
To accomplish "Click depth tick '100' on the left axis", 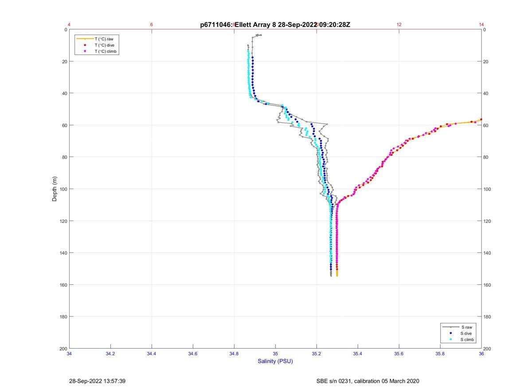I will click(63, 189).
